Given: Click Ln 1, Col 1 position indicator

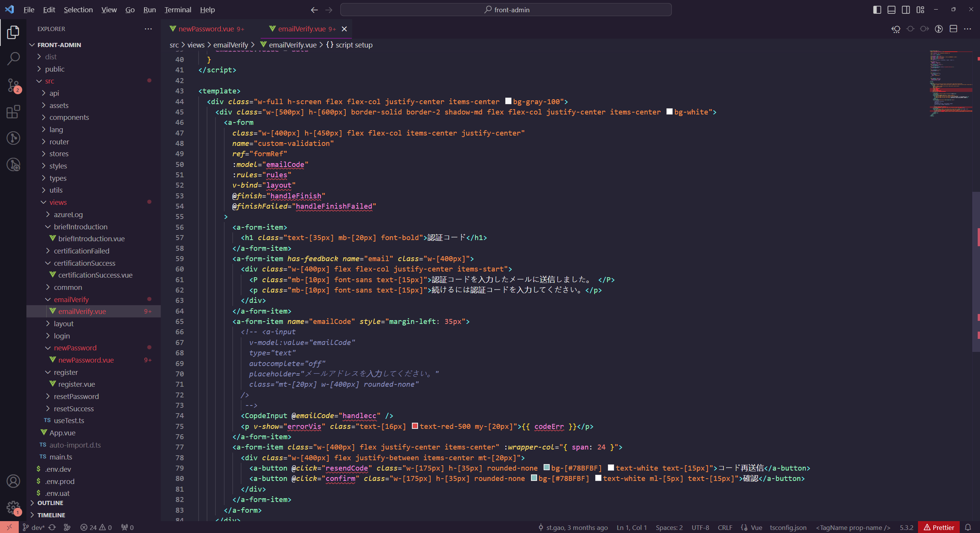Looking at the screenshot, I should click(x=632, y=527).
